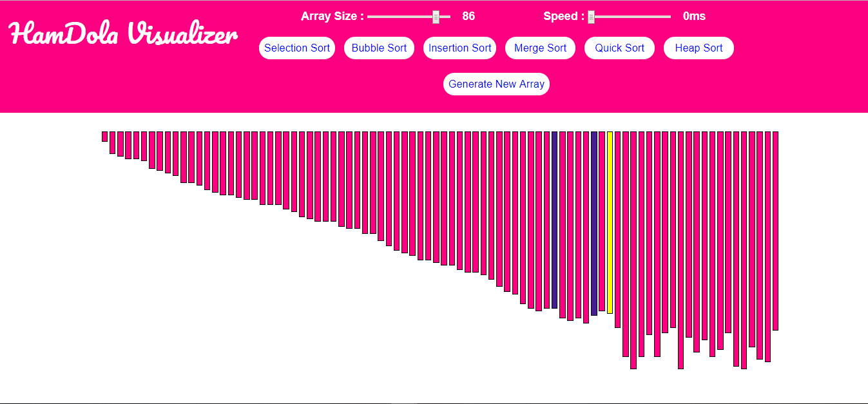Choose the Quick Sort option
This screenshot has height=404, width=868.
(619, 48)
